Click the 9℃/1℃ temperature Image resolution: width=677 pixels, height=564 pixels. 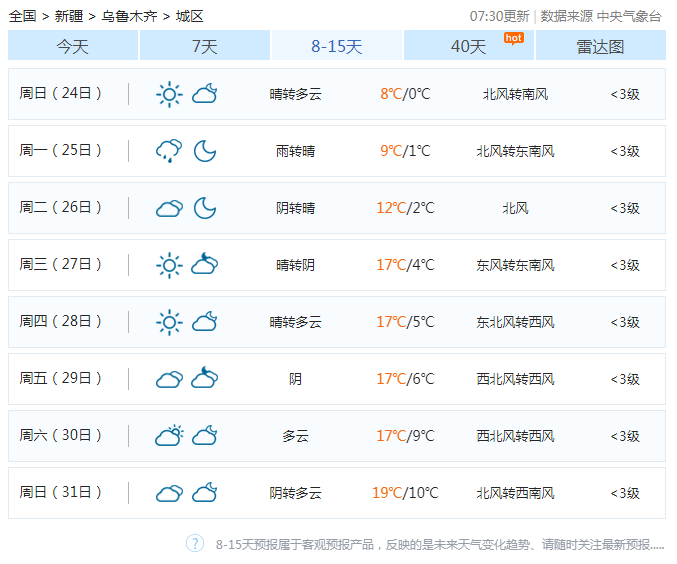[405, 151]
